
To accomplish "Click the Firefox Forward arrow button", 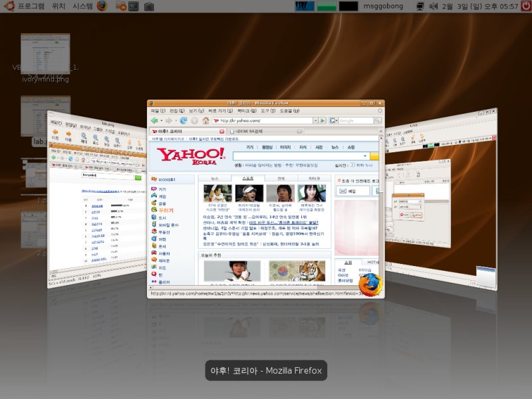I will (169, 120).
